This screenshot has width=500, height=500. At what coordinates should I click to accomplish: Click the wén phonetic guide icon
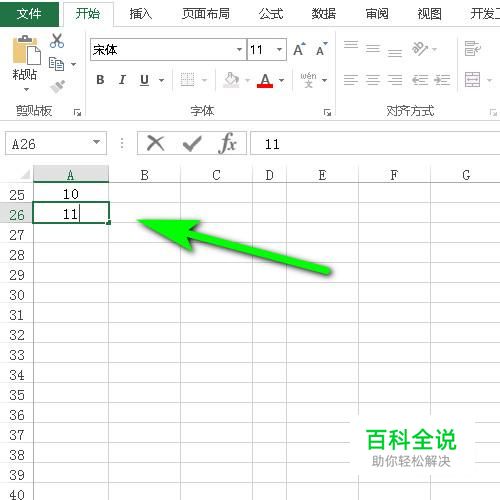tap(308, 80)
